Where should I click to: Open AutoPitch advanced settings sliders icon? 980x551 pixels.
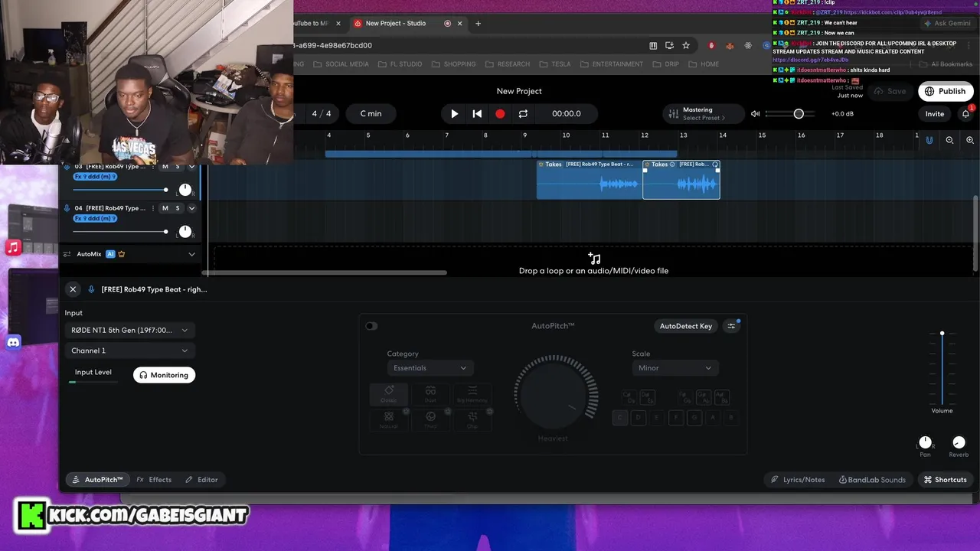coord(731,326)
